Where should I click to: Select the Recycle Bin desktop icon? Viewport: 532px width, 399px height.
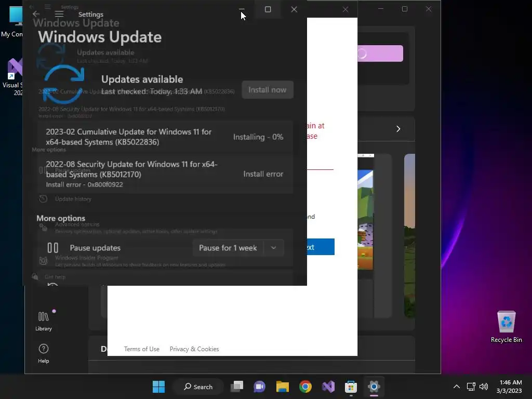click(x=506, y=327)
